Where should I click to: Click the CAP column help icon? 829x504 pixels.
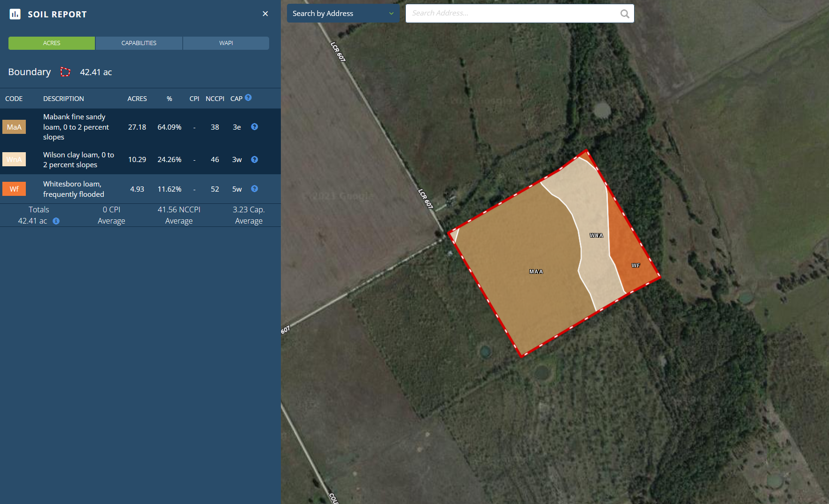tap(248, 98)
